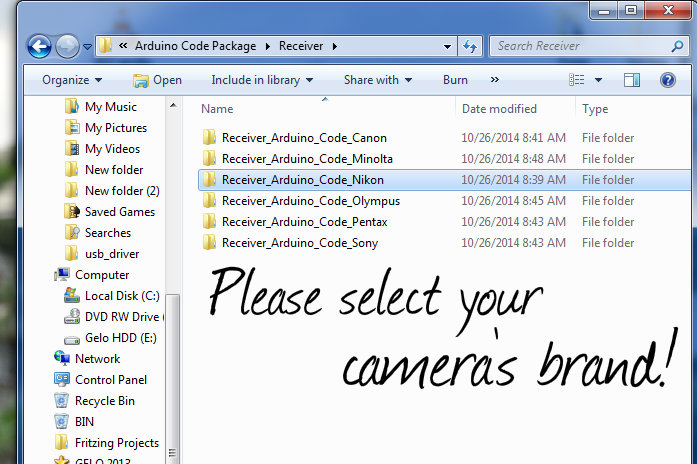Open the Organize menu
697x464 pixels.
pos(72,80)
